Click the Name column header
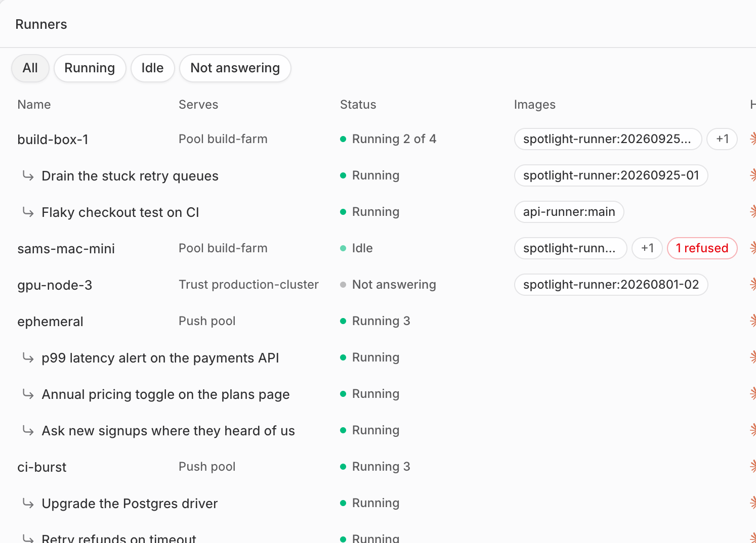The image size is (756, 543). (x=34, y=105)
